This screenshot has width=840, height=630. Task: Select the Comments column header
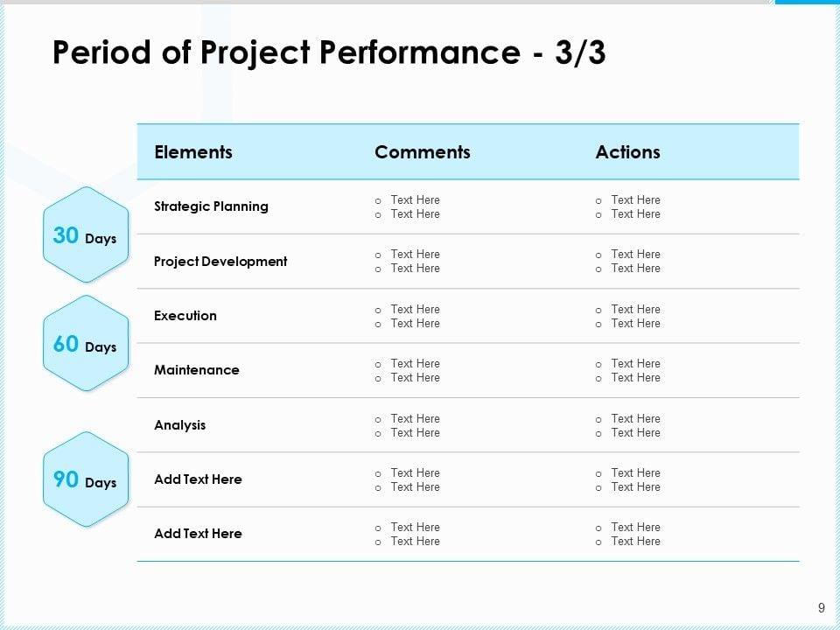[423, 152]
